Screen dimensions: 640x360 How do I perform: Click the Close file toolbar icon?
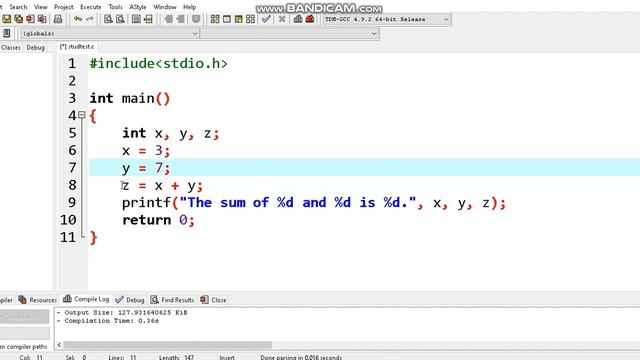coord(30,19)
